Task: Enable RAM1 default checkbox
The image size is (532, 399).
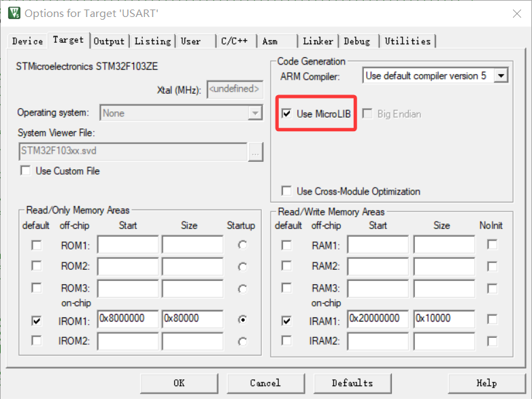Action: point(286,245)
